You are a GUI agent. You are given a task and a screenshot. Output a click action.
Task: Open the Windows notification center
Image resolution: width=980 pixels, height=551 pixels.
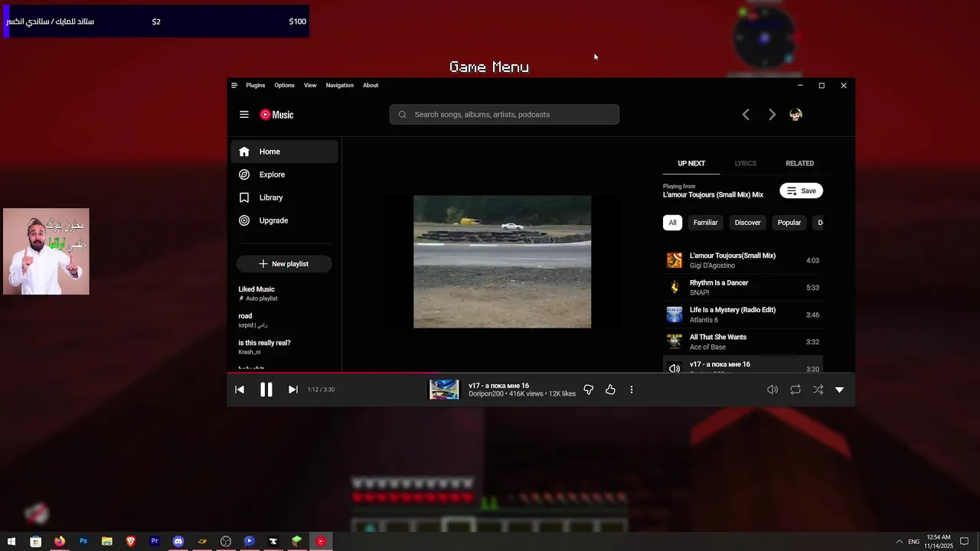coord(966,541)
